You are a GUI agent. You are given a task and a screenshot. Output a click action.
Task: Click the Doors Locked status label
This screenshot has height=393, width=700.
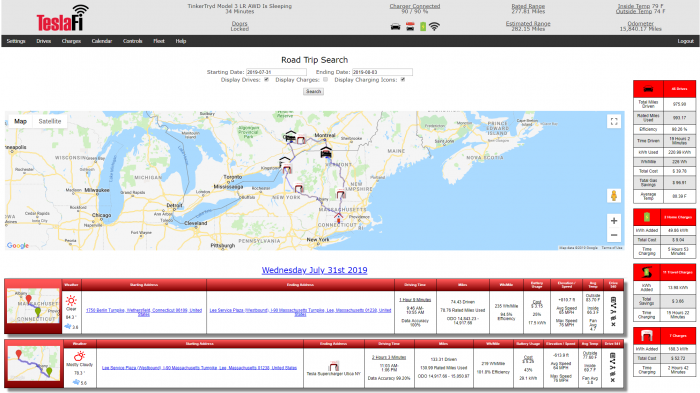click(240, 26)
